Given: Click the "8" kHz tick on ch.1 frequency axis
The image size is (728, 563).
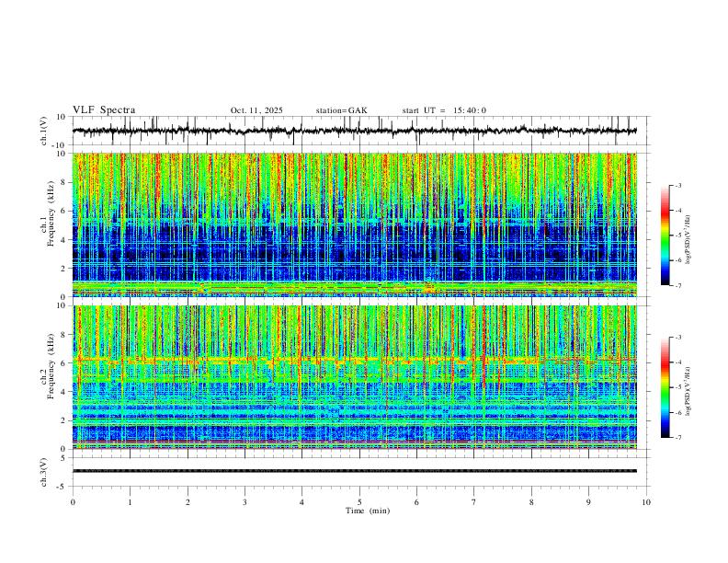Looking at the screenshot, I should [63, 182].
